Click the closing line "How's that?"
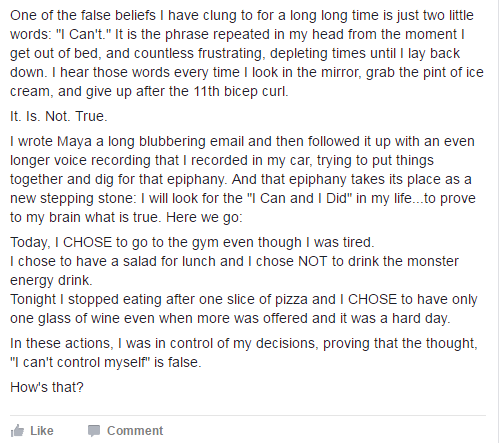This screenshot has width=499, height=443. pos(47,387)
